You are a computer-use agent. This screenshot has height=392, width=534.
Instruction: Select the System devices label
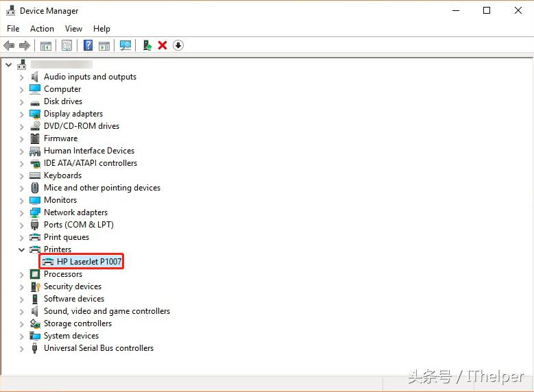pos(71,336)
